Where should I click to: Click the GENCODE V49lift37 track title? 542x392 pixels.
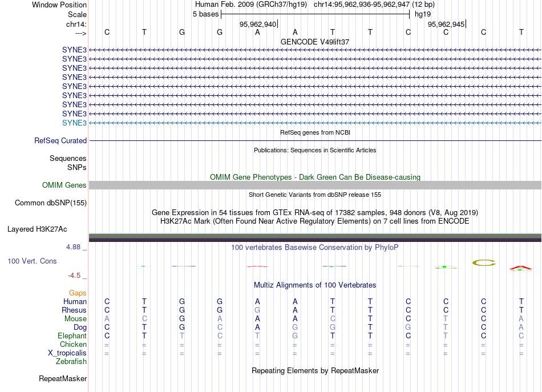pos(315,42)
